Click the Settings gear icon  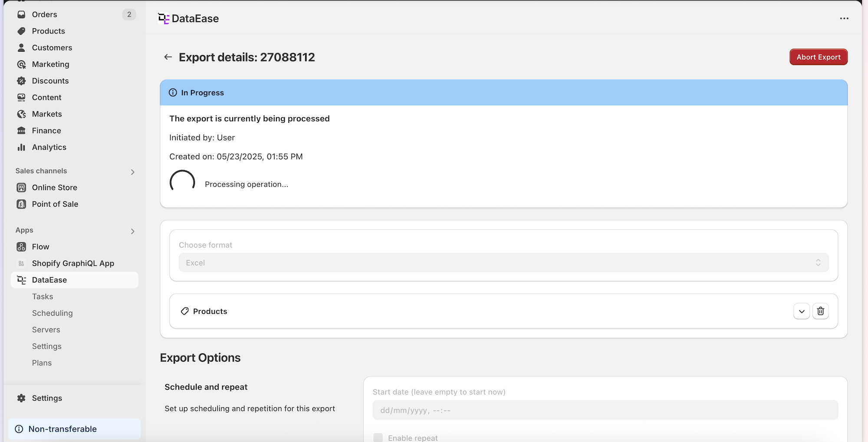coord(21,398)
